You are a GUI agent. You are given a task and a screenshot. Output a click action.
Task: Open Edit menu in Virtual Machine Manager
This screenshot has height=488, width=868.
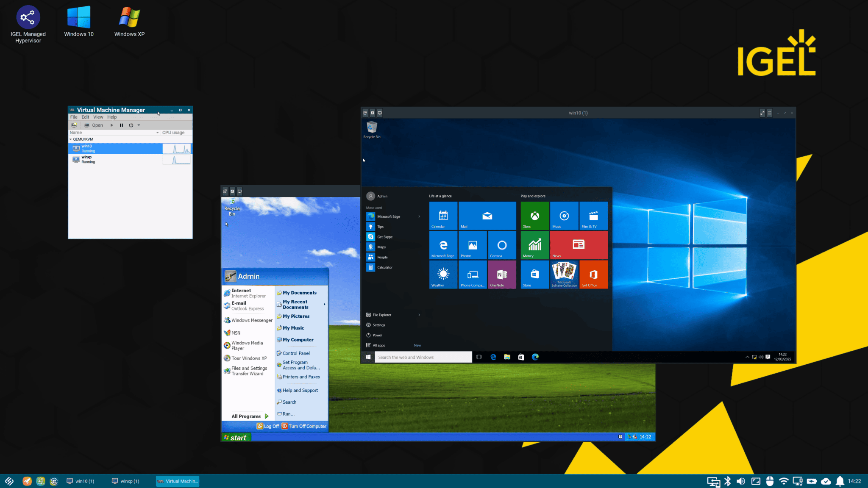click(85, 117)
